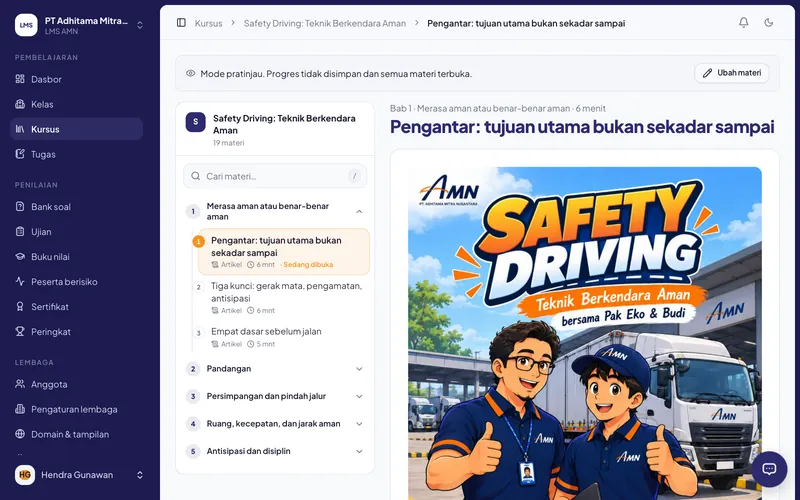Select lesson Pengantar: tujuan utama bukan sekadar sampai
The width and height of the screenshot is (800, 500).
[x=284, y=252]
